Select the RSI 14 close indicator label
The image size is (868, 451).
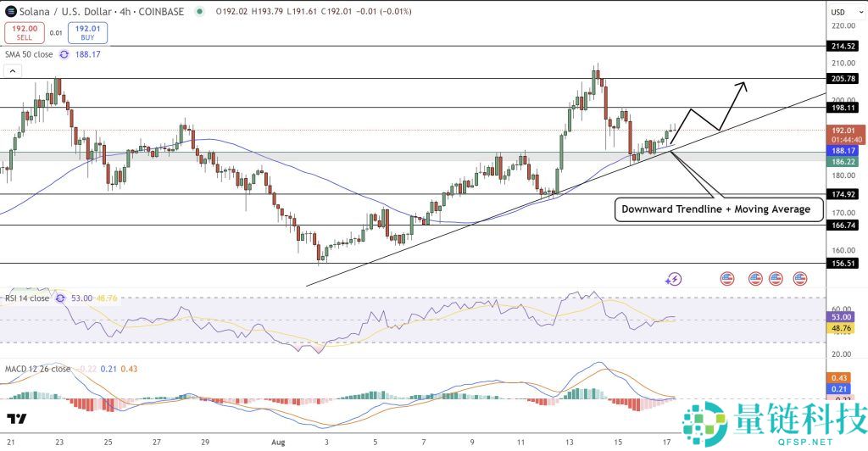(x=27, y=298)
